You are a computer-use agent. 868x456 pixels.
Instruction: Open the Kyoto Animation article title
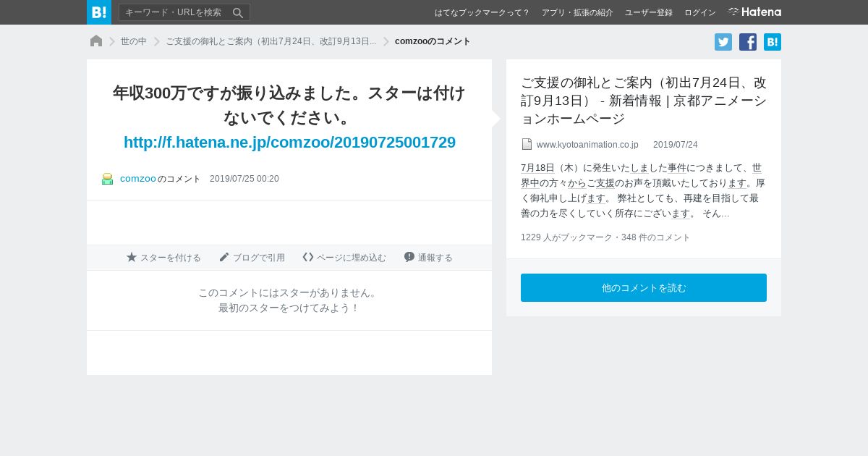coord(644,101)
